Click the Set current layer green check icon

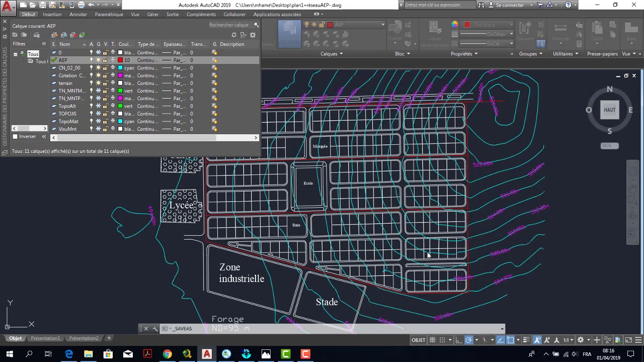(x=82, y=35)
